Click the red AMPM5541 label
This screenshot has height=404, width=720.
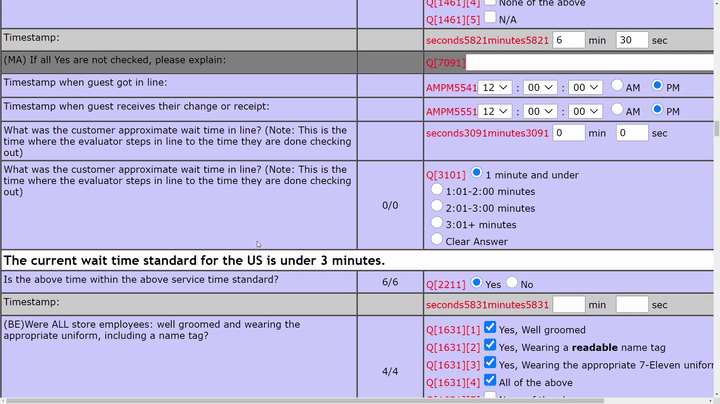coord(451,88)
